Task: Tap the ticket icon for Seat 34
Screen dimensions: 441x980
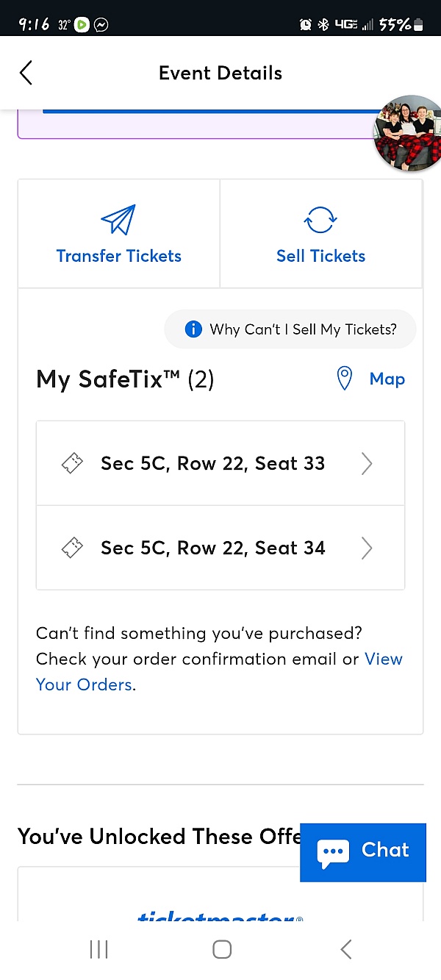Action: (x=72, y=548)
